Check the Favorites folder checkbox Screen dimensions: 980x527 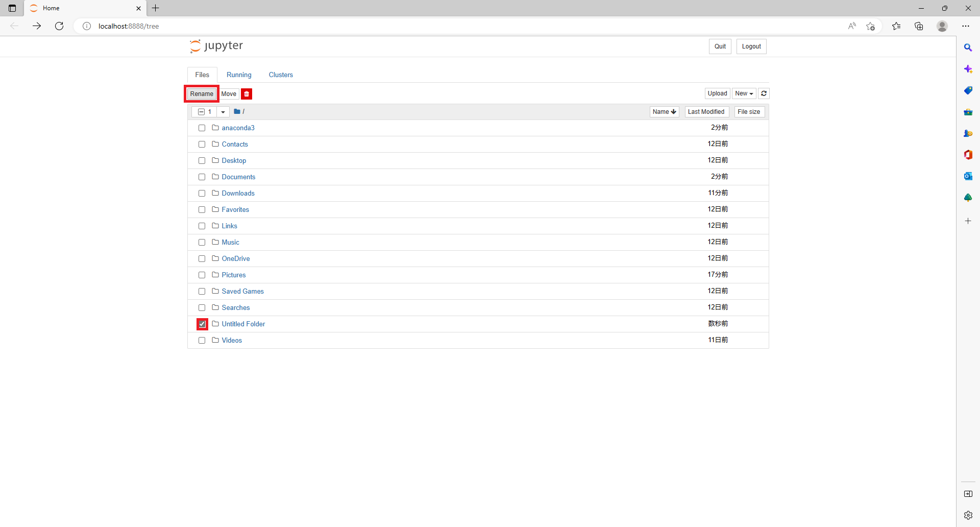(x=202, y=210)
